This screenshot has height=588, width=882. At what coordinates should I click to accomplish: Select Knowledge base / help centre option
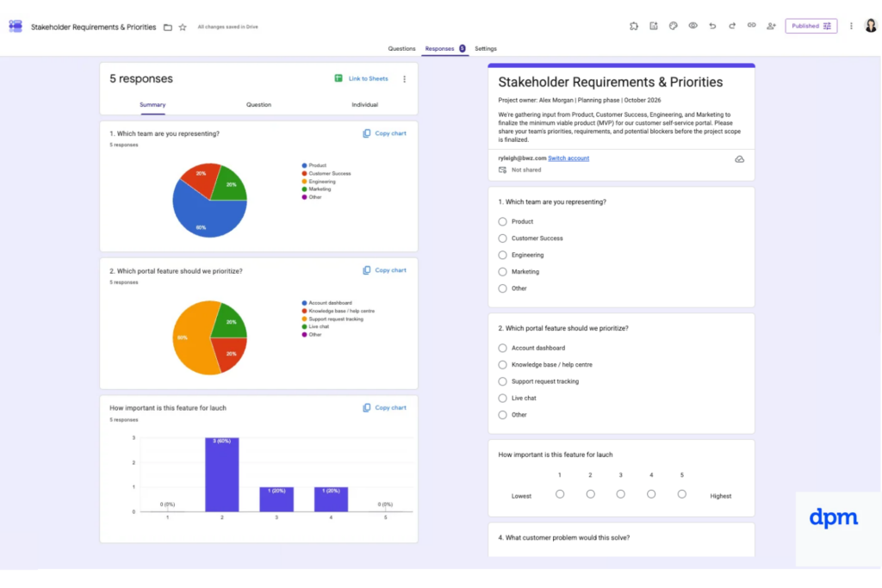(502, 365)
